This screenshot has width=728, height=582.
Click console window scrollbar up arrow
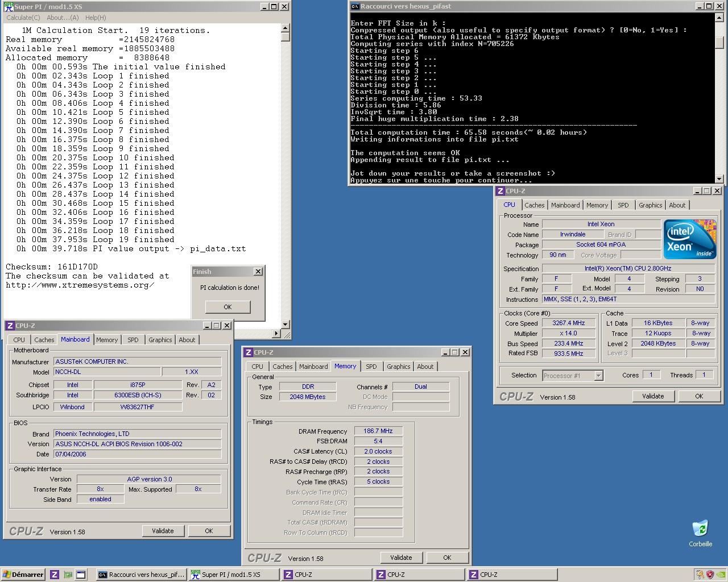[719, 17]
